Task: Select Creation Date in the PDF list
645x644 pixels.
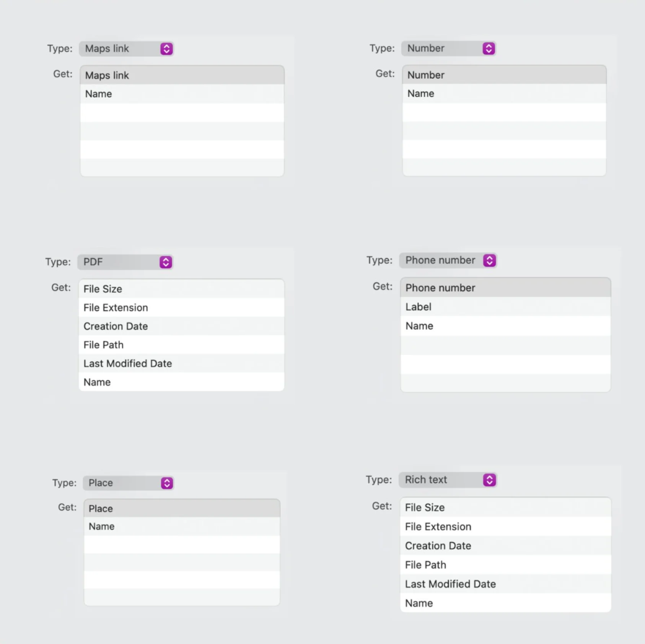Action: (181, 326)
